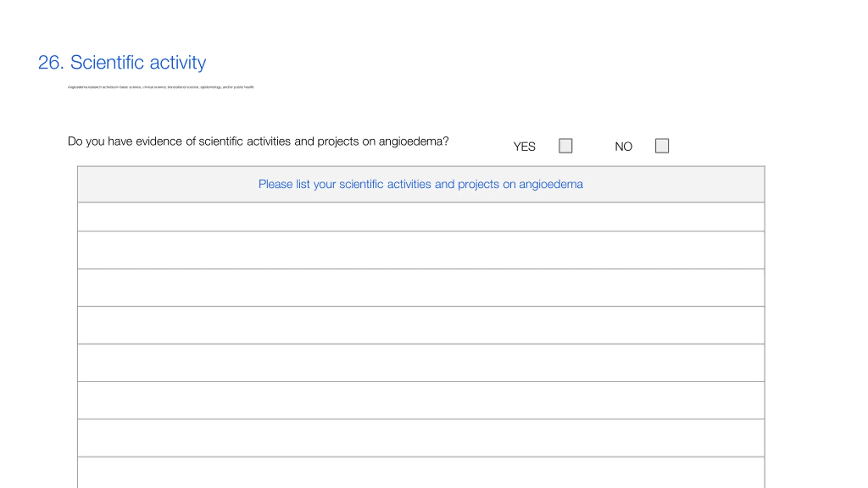Click the word 'angioedema' in the blue table header

[x=551, y=185]
